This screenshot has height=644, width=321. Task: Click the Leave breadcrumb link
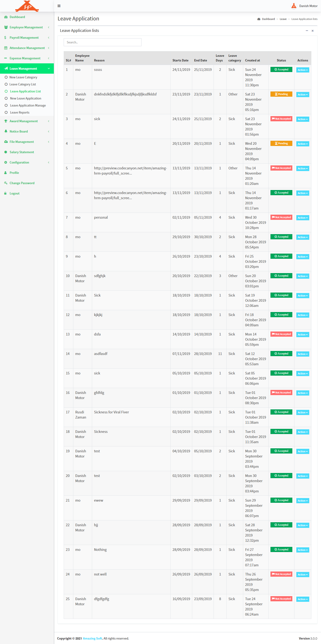pyautogui.click(x=283, y=19)
